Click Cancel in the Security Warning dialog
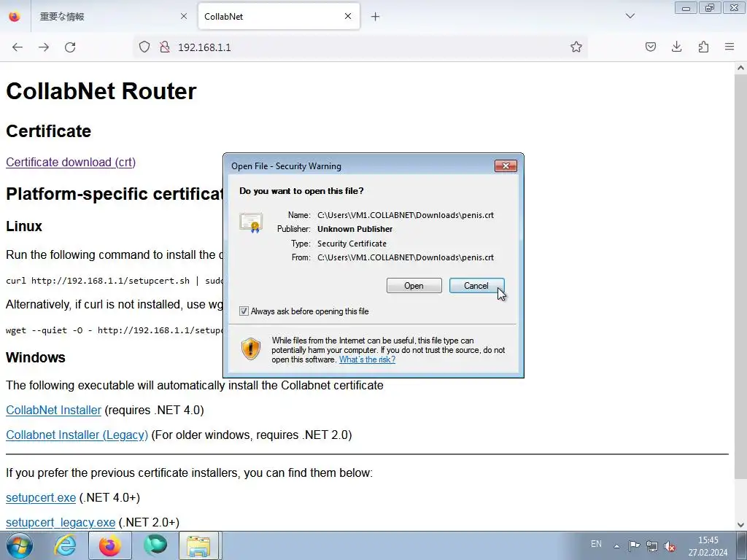Screen dimensions: 747x560 click(476, 286)
